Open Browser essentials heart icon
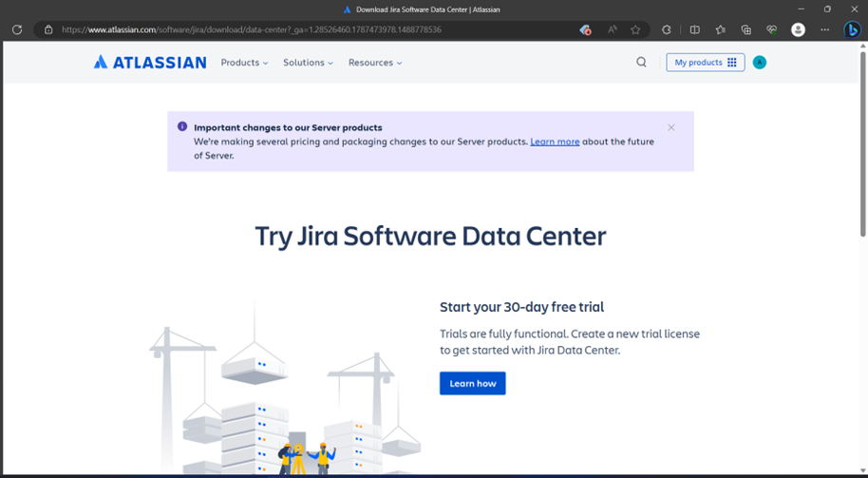Image resolution: width=868 pixels, height=478 pixels. 772,29
